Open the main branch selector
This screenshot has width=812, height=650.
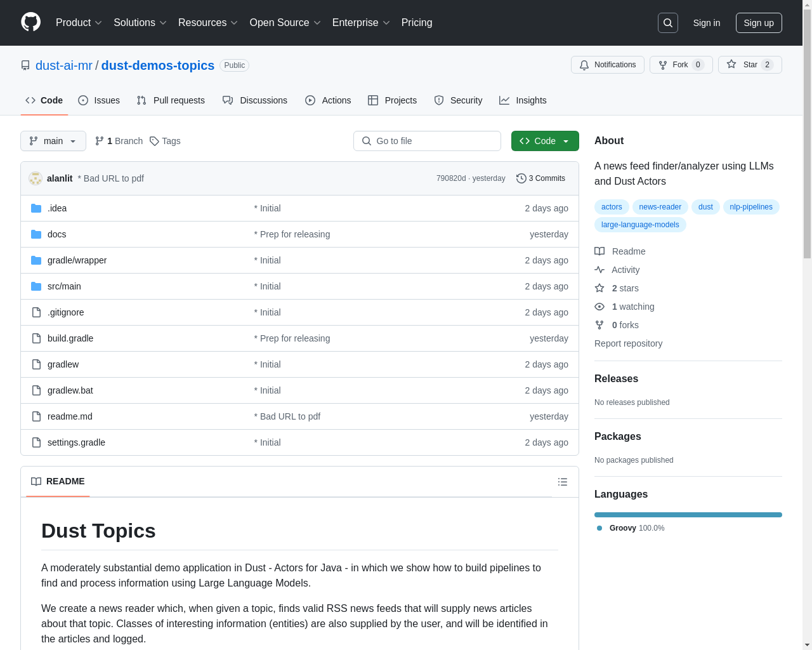click(x=53, y=141)
